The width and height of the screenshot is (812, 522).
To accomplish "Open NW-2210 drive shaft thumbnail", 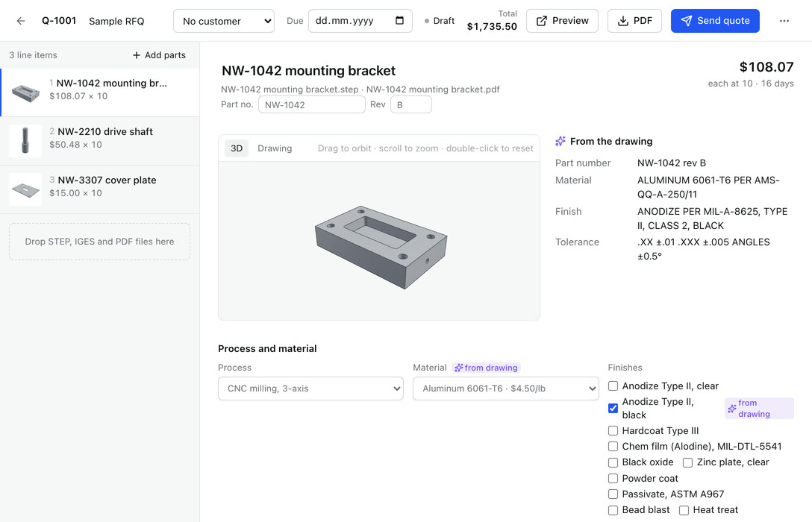I will tap(25, 141).
